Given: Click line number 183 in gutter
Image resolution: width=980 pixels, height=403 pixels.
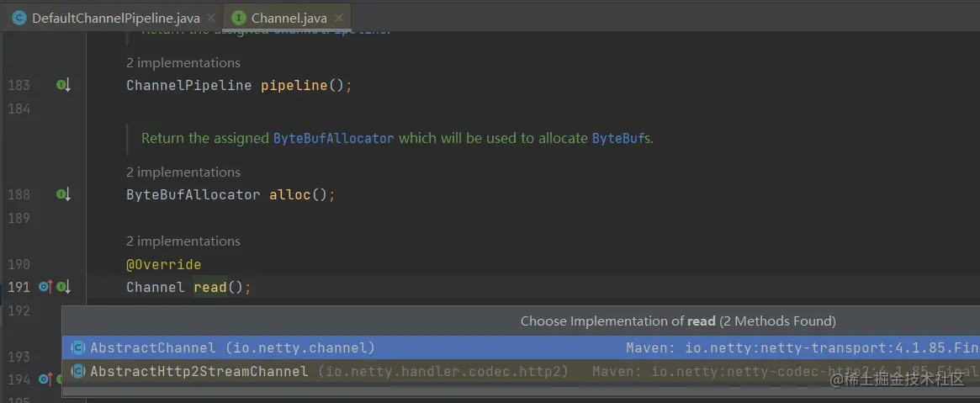Looking at the screenshot, I should click(x=19, y=85).
